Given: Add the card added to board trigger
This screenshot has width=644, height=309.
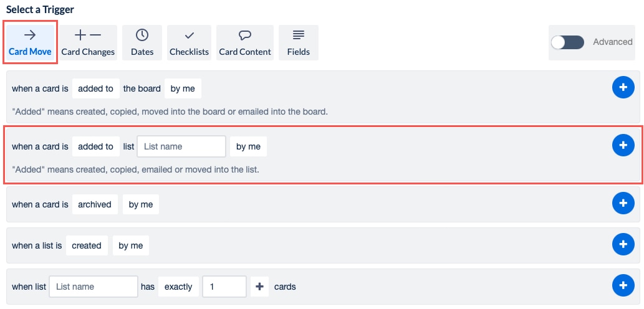Looking at the screenshot, I should pyautogui.click(x=623, y=88).
